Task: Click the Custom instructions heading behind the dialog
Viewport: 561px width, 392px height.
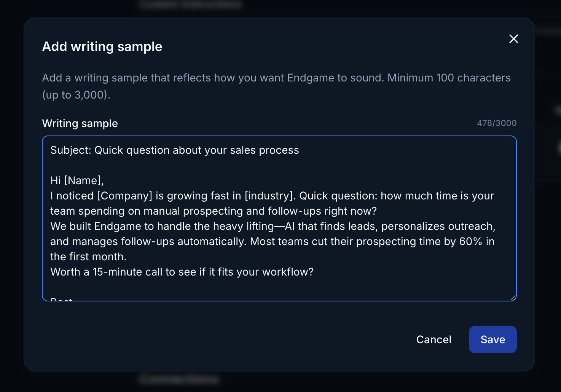Action: pyautogui.click(x=190, y=4)
